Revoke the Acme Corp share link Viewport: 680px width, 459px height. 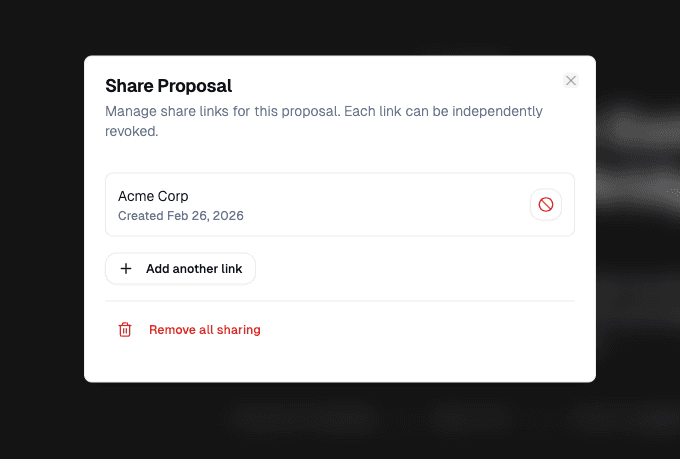[x=545, y=204]
